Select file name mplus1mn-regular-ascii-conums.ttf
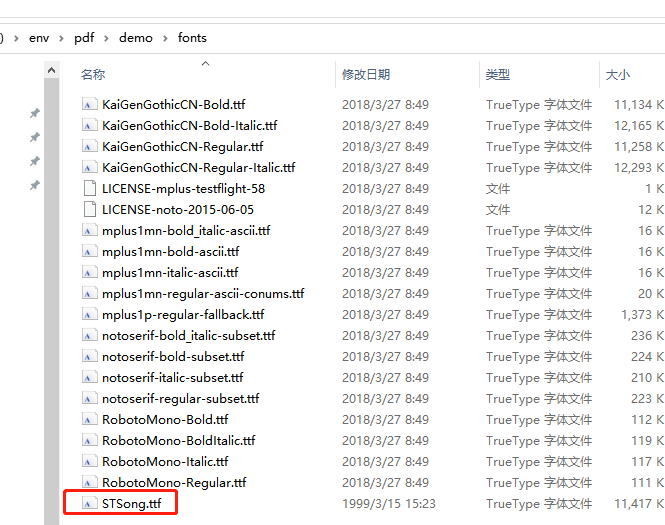The height and width of the screenshot is (525, 665). point(203,293)
